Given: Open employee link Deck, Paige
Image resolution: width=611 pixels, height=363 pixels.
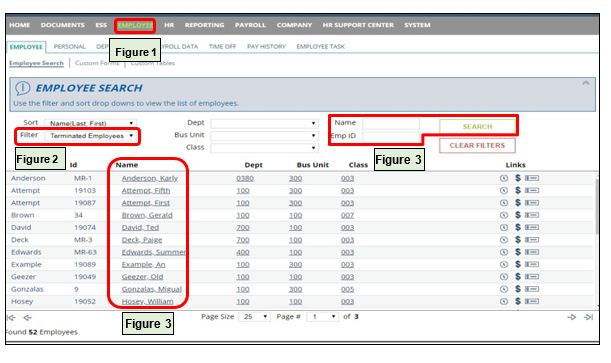Looking at the screenshot, I should tap(142, 240).
